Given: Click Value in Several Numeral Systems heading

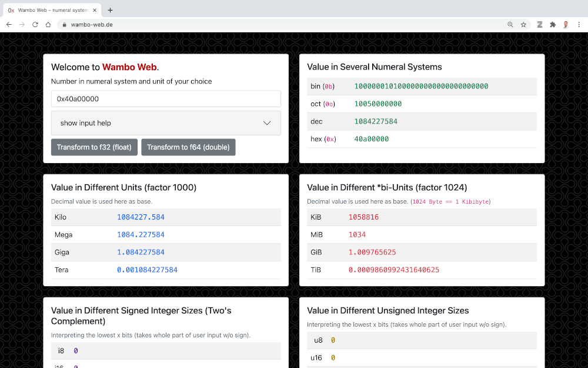Looking at the screenshot, I should tap(374, 67).
